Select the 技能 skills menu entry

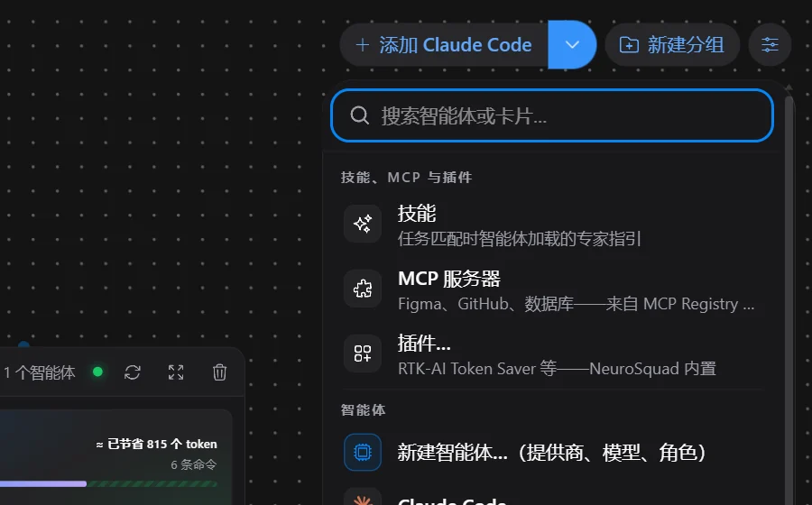pyautogui.click(x=552, y=225)
